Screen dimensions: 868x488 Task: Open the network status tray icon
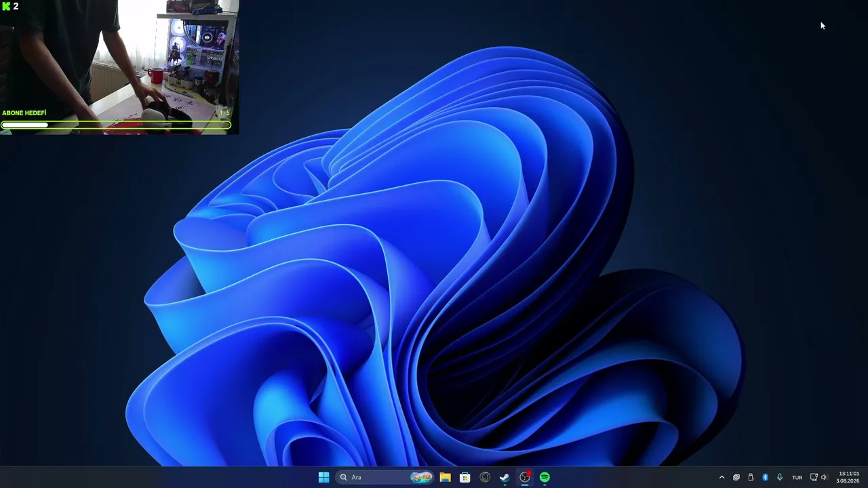814,477
